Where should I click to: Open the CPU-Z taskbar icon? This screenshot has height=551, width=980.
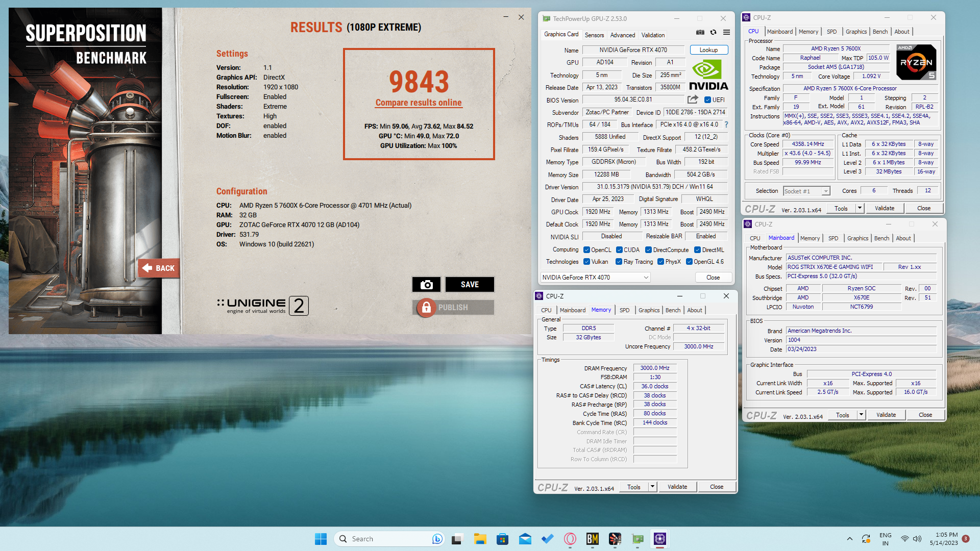tap(659, 539)
